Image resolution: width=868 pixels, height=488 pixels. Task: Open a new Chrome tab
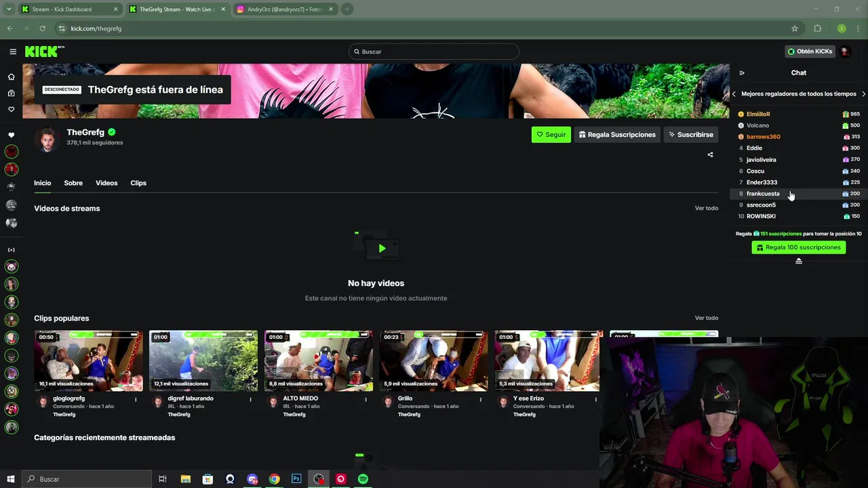347,9
